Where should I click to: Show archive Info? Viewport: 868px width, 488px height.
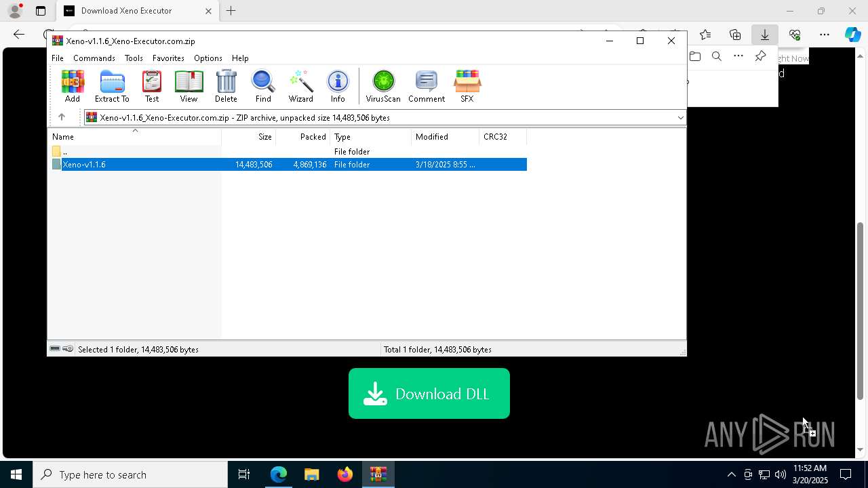(x=338, y=86)
